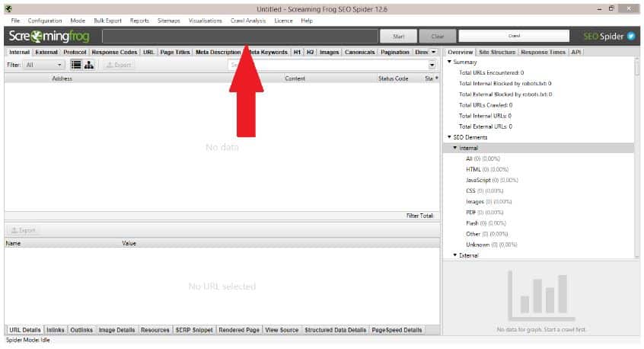Screen dimensions: 644x349
Task: Open the column picker arrow beside Sta
Action: click(437, 78)
